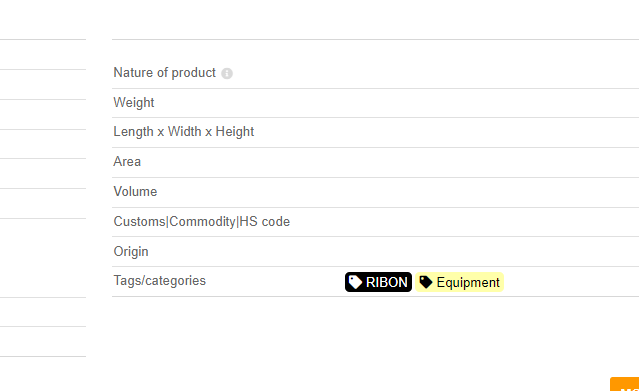
Task: Select the Volume field label
Action: pos(135,192)
